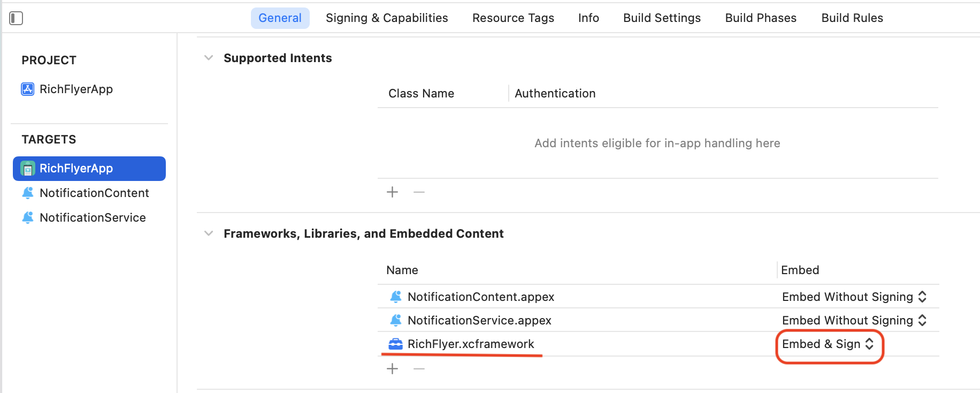Click the NotificationService target bell icon
The width and height of the screenshot is (980, 393).
coord(28,217)
